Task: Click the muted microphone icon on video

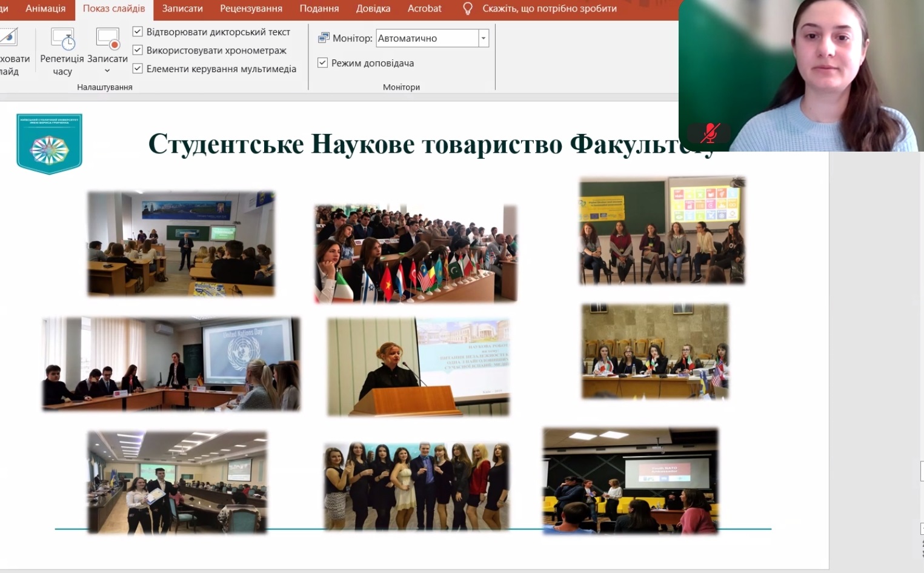Action: (710, 133)
